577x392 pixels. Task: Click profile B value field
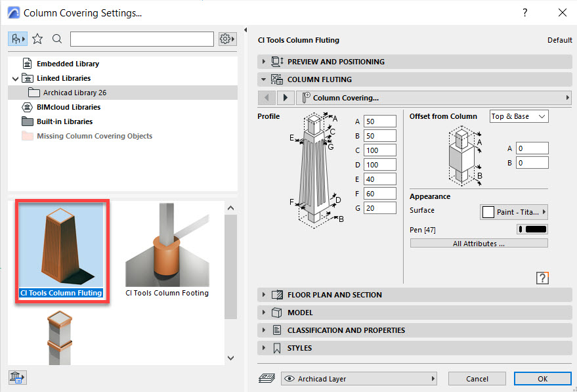(380, 136)
